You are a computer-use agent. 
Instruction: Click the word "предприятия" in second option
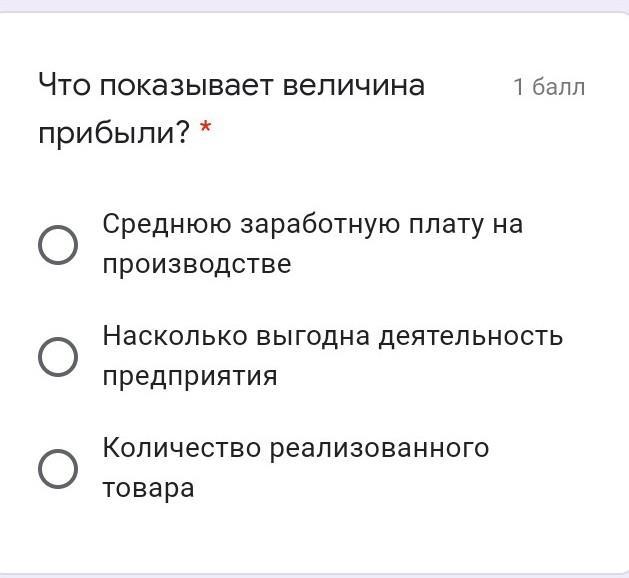189,377
